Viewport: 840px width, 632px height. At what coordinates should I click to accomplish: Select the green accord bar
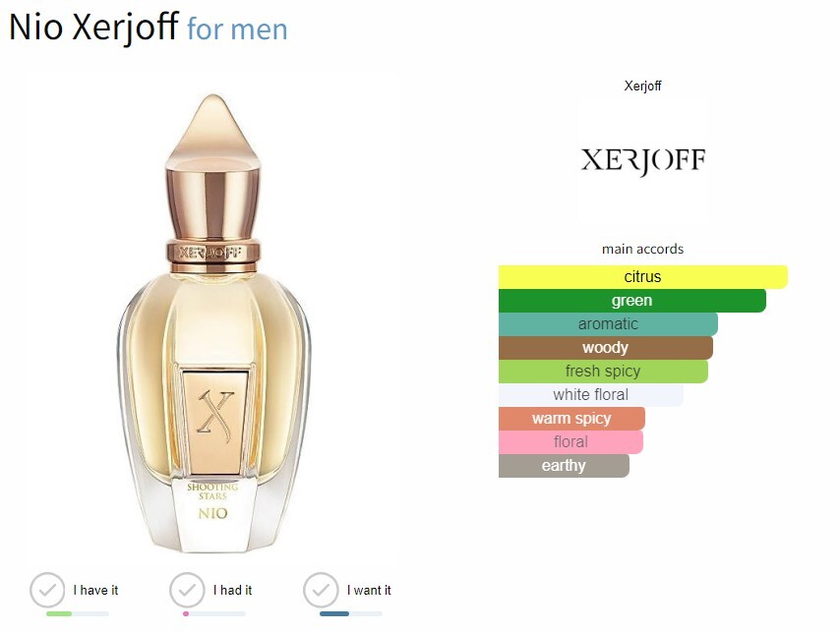tap(632, 300)
